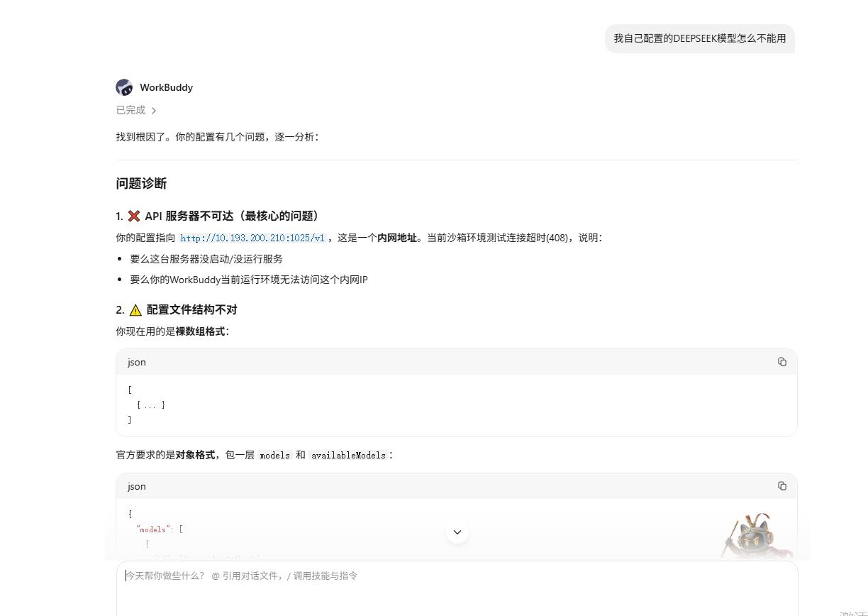Copy the first json code block
The height and width of the screenshot is (616, 868).
(x=781, y=362)
